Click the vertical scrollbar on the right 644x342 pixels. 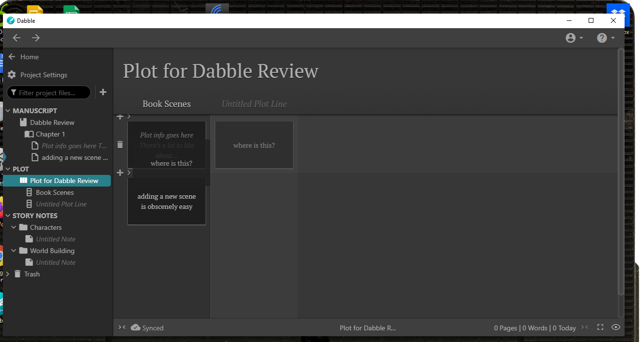point(621,170)
